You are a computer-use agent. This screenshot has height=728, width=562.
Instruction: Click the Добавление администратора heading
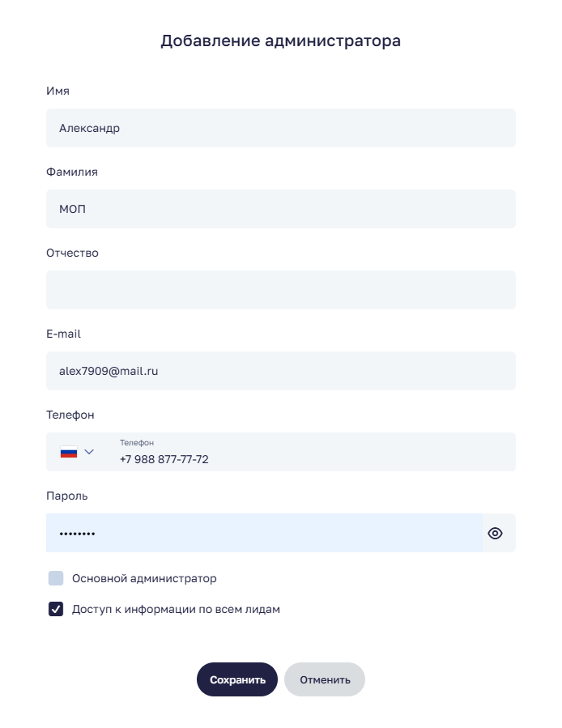pos(280,40)
